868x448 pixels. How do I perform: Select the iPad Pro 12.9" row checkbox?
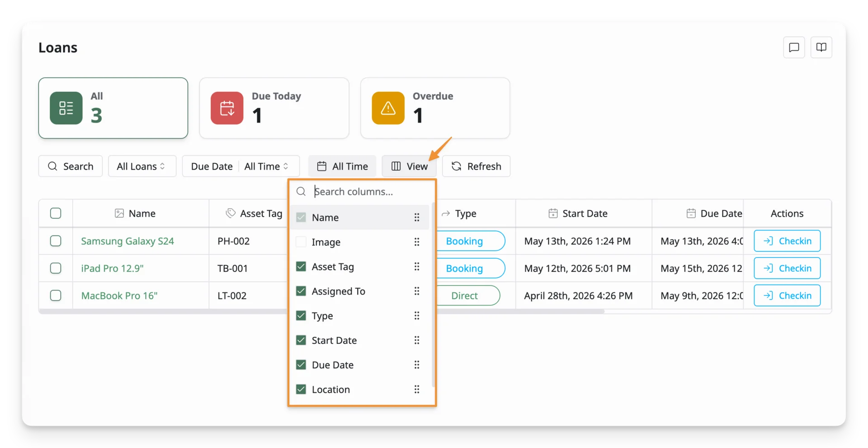pyautogui.click(x=56, y=268)
